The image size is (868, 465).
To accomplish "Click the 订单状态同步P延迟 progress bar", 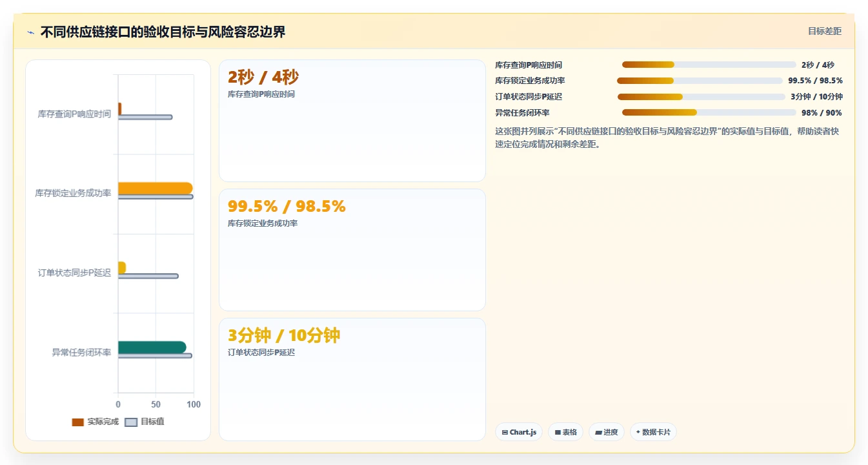I will coord(701,97).
